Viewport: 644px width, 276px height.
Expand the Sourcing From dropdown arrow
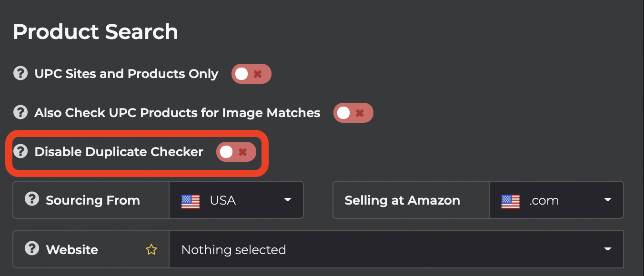point(288,200)
